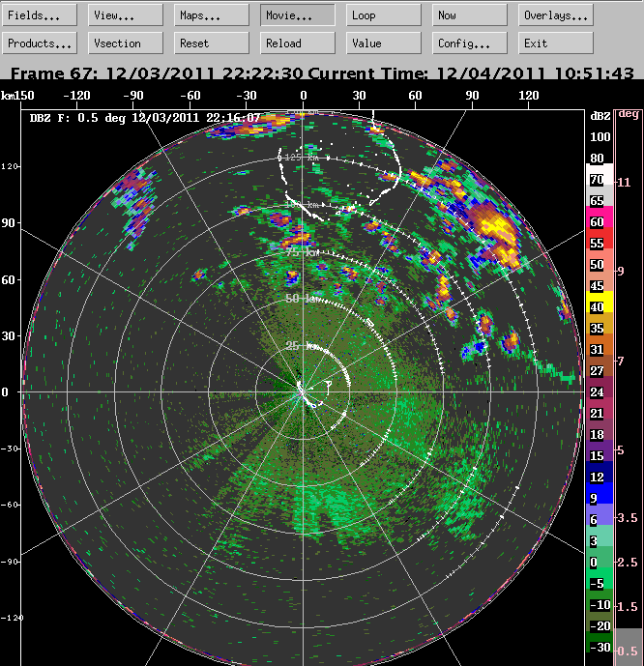644x666 pixels.
Task: Select the 18 dBZ color swatch
Action: (x=600, y=429)
